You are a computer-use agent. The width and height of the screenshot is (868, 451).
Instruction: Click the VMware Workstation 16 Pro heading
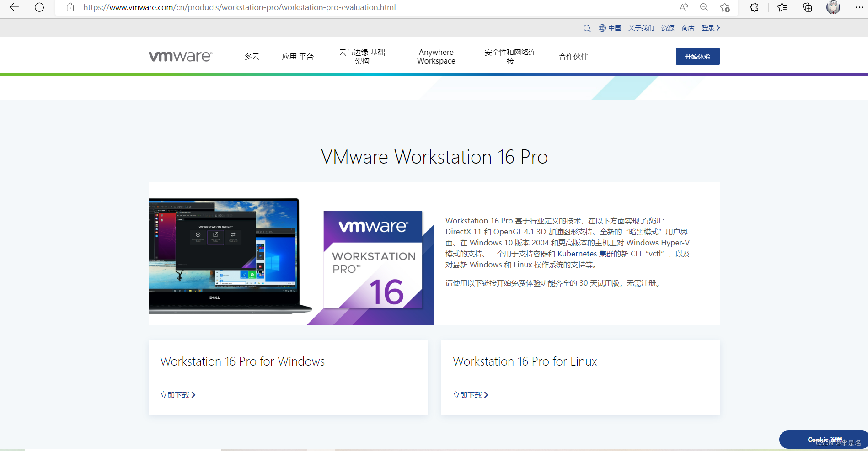tap(434, 157)
